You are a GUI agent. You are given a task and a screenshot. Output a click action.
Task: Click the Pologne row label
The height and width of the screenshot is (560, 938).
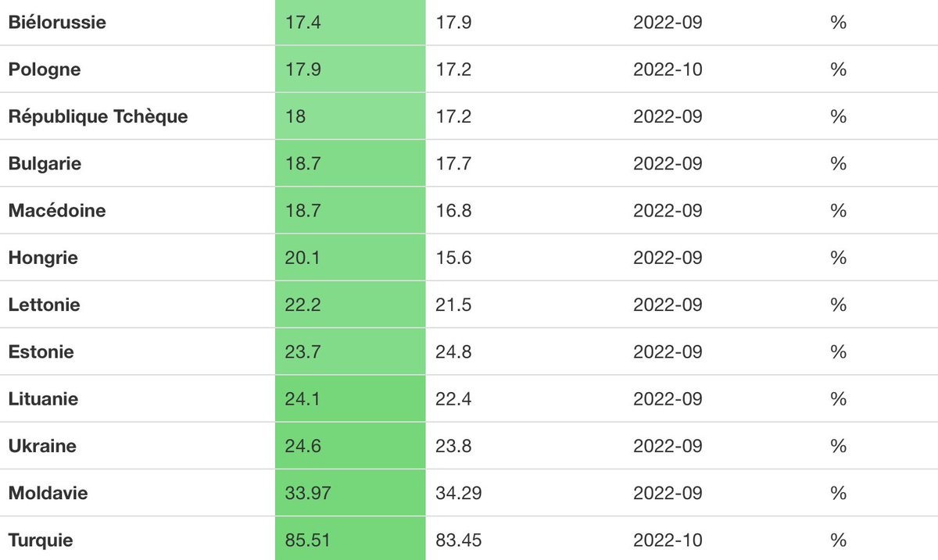pyautogui.click(x=45, y=69)
